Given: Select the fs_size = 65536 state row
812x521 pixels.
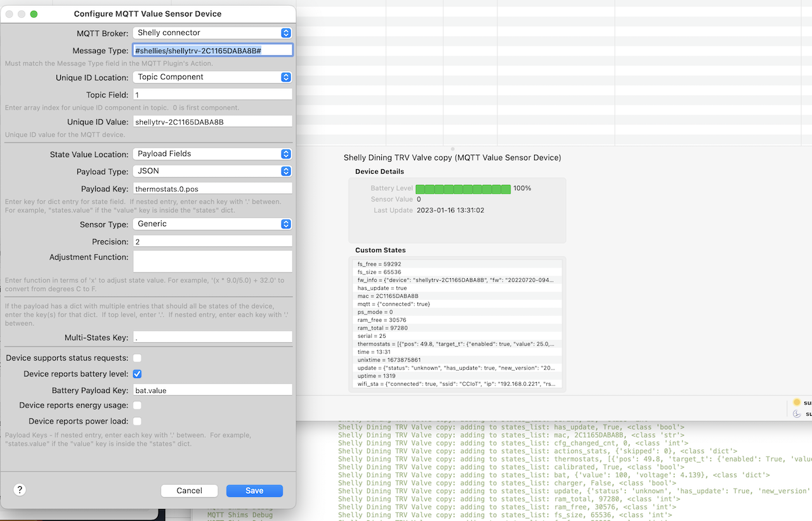Looking at the screenshot, I should pyautogui.click(x=457, y=272).
